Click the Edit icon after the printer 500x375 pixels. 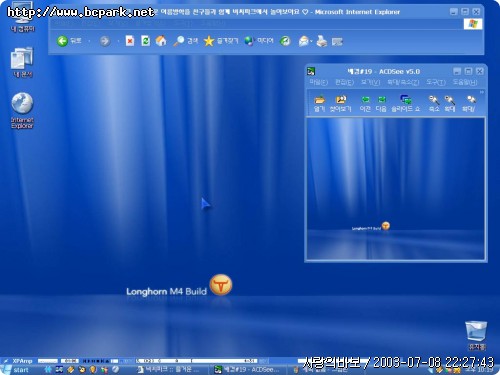[337, 42]
